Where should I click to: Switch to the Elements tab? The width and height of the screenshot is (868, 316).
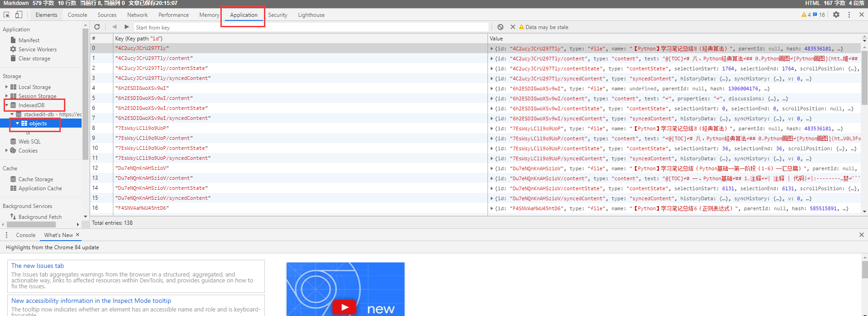tap(46, 15)
